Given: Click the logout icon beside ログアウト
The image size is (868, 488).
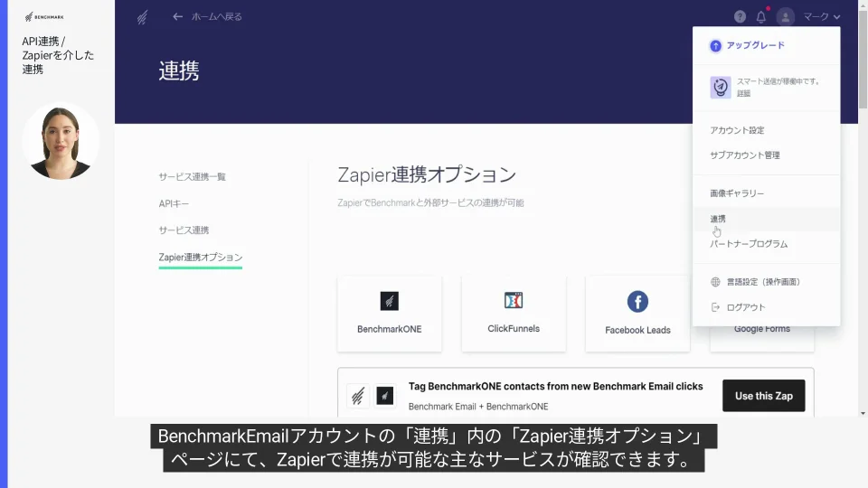Looking at the screenshot, I should [x=715, y=307].
